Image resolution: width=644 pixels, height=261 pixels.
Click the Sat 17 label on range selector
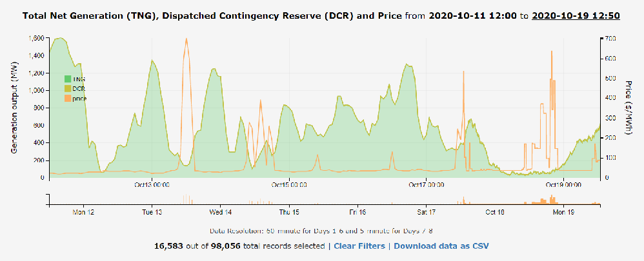(x=427, y=212)
